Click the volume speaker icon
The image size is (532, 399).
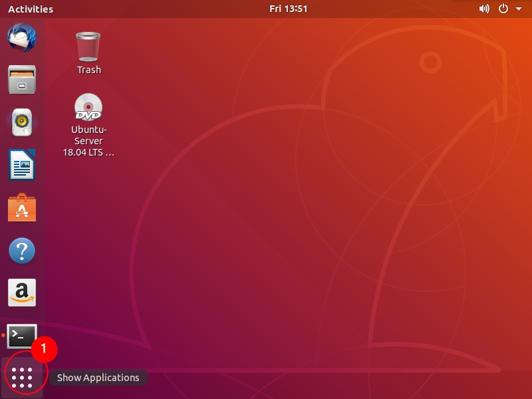click(x=484, y=9)
